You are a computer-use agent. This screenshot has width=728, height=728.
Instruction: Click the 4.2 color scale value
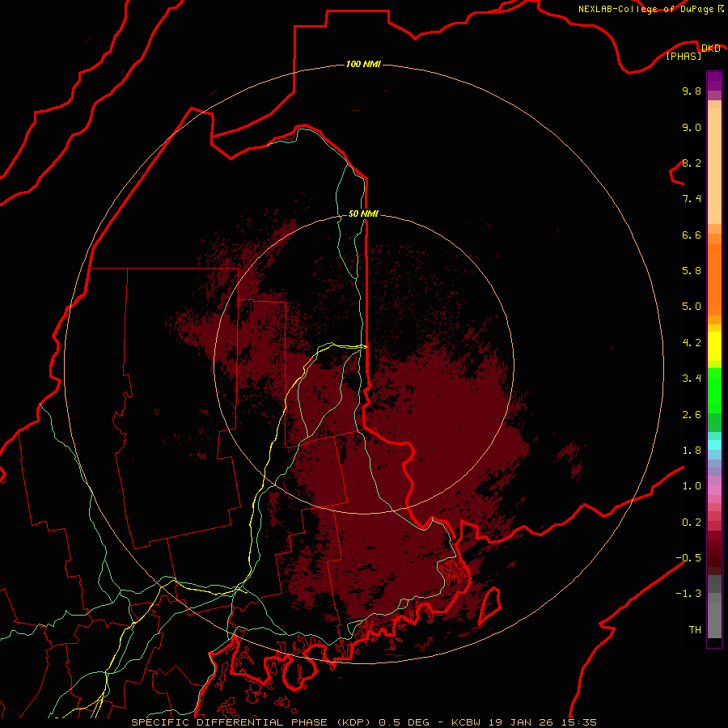coord(692,343)
